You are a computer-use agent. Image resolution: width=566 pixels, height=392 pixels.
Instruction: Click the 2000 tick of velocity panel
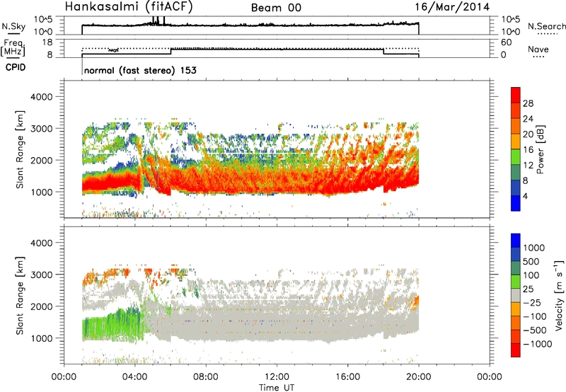[x=42, y=306]
